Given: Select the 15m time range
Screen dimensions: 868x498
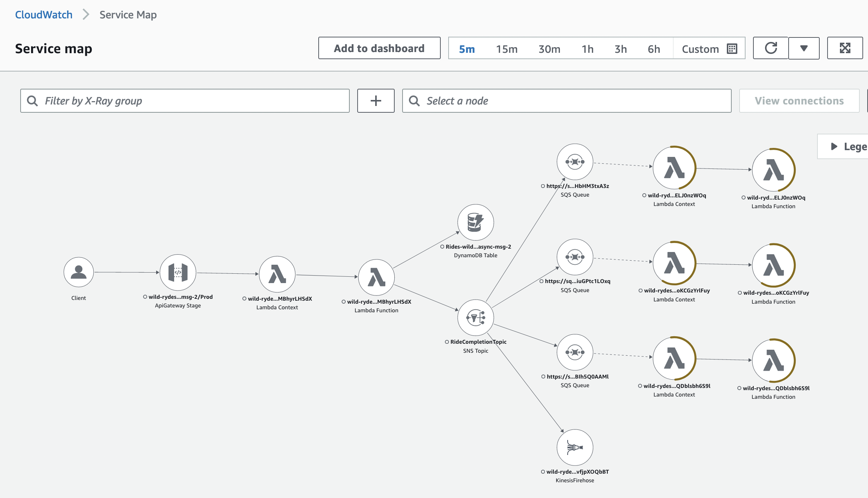Looking at the screenshot, I should point(507,49).
